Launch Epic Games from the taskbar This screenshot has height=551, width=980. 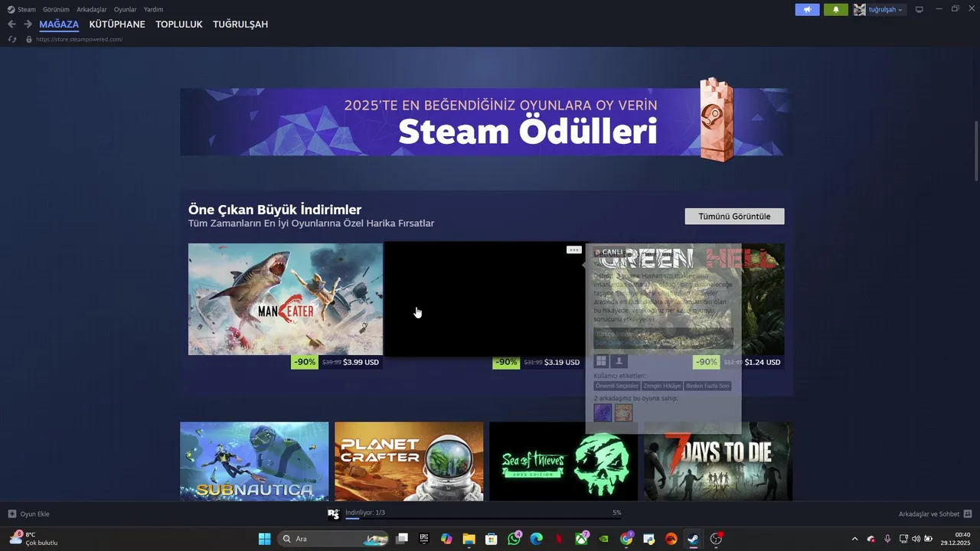click(x=424, y=539)
